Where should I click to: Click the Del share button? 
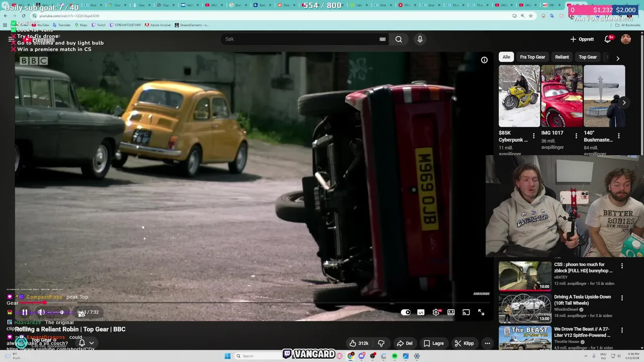[x=405, y=343]
